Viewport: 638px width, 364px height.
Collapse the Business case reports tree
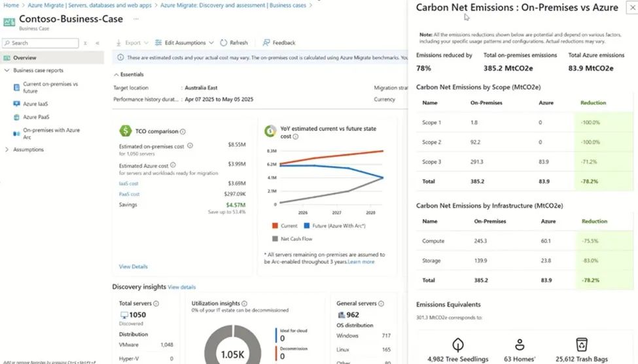click(7, 71)
